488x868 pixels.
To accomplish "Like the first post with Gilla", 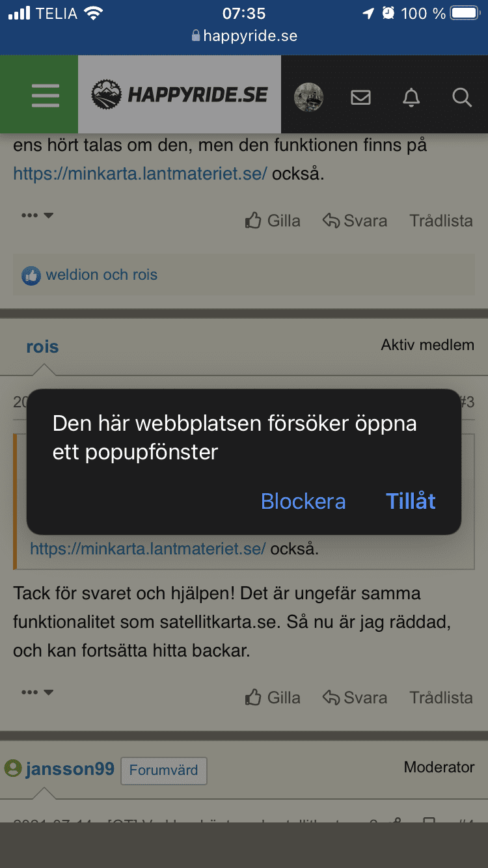I will pos(273,221).
